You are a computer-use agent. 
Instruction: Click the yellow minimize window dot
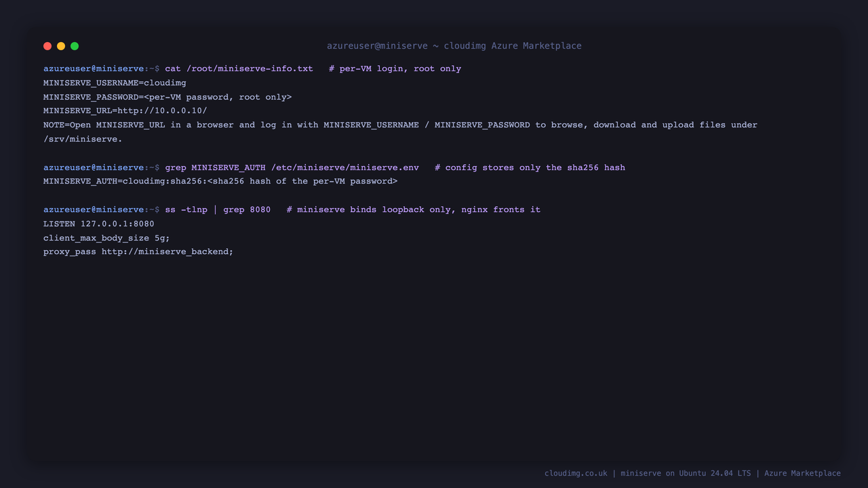click(61, 46)
